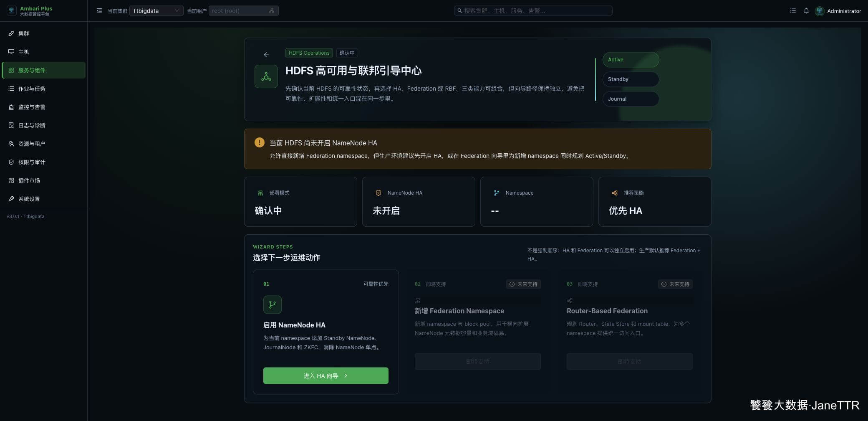Image resolution: width=868 pixels, height=421 pixels.
Task: Click the tenant hierarchy icon in selector
Action: (272, 11)
